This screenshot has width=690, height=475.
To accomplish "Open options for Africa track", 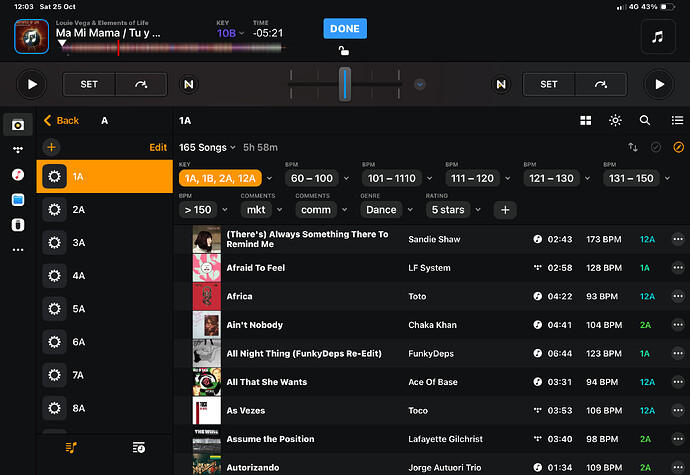I will click(678, 296).
